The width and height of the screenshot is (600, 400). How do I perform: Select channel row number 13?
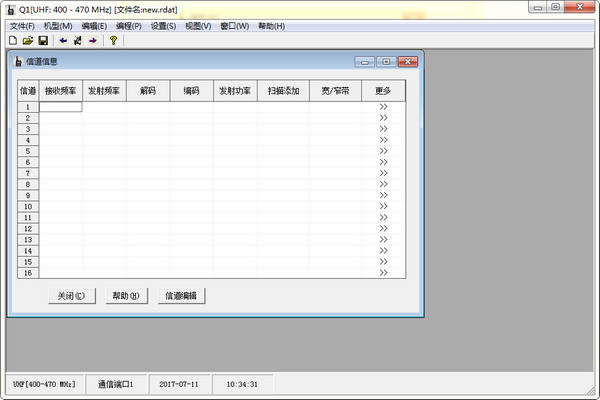(28, 240)
